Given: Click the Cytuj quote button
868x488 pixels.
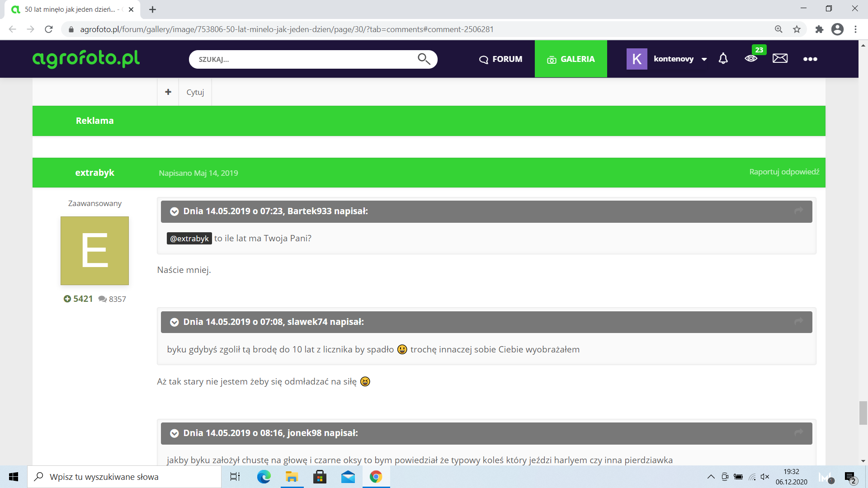Looking at the screenshot, I should 195,92.
